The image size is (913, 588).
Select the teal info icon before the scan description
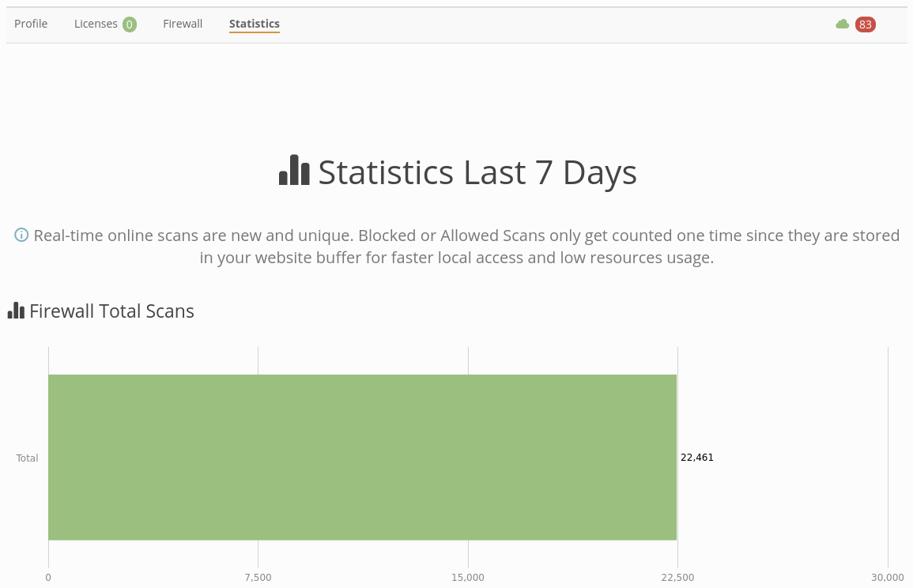pyautogui.click(x=21, y=235)
